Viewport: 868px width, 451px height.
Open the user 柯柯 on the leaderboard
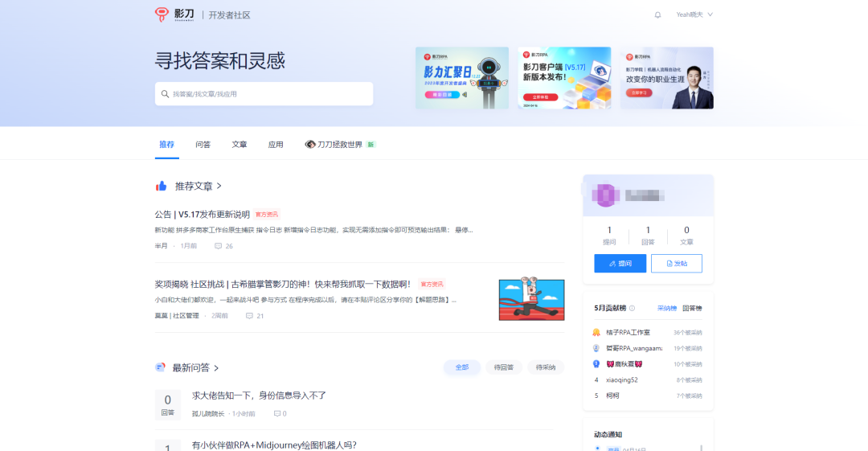pos(612,396)
